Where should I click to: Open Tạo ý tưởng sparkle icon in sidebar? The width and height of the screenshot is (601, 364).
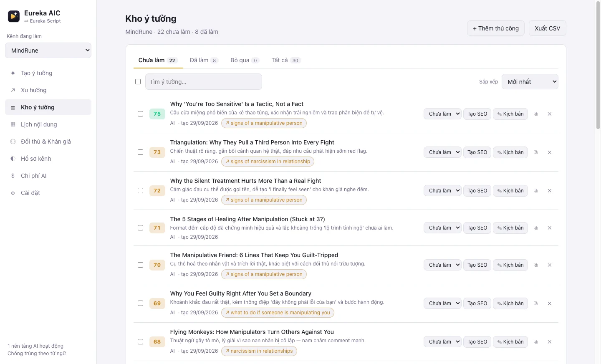click(13, 73)
